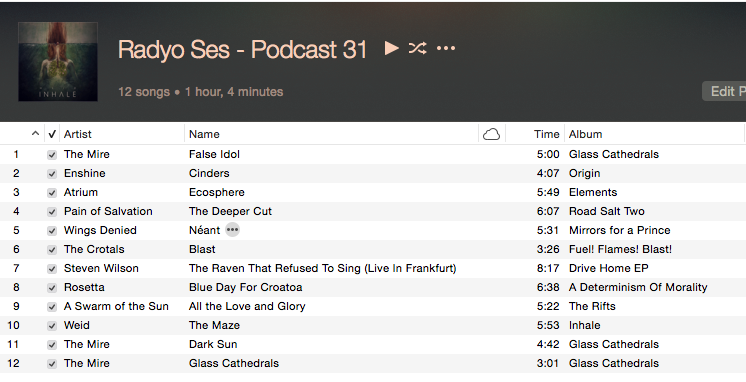Click the Edit Playlist button

pos(724,91)
